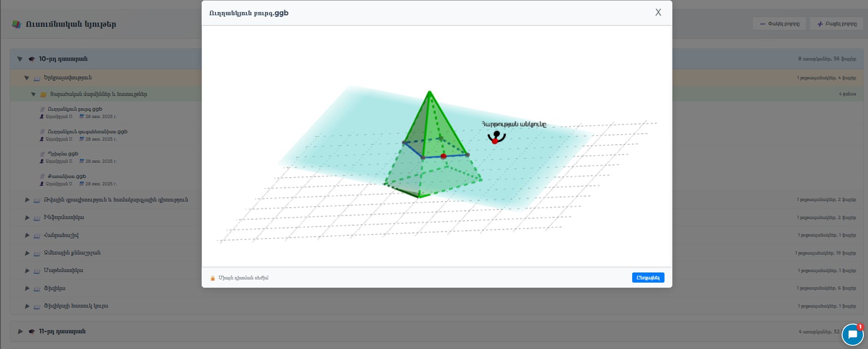Screen dimensions: 868x349
Task: Expand the 11-րդ դասարան section
Action: click(x=20, y=331)
